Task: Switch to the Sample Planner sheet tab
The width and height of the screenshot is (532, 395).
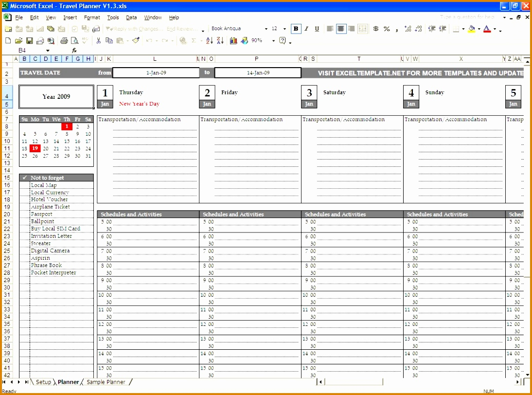Action: tap(106, 382)
